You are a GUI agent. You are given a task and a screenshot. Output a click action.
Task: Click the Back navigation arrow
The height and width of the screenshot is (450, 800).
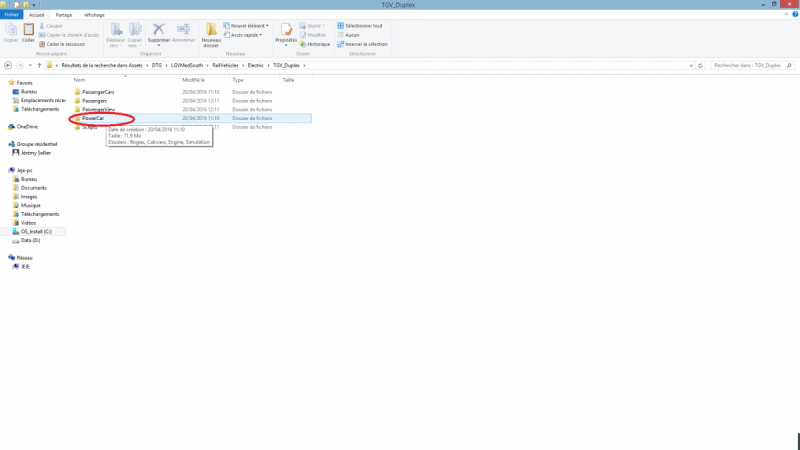[x=8, y=65]
